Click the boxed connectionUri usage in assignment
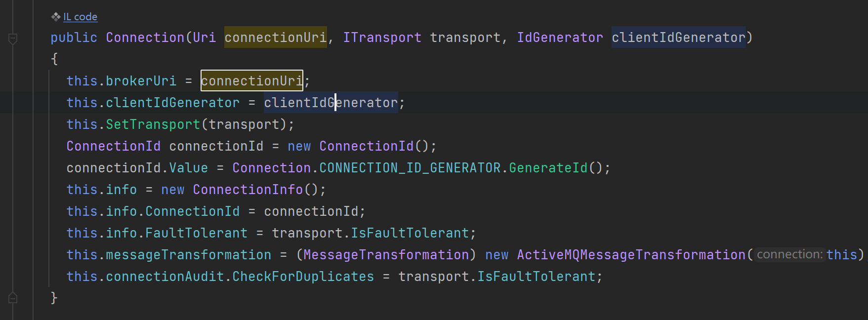 coord(252,80)
